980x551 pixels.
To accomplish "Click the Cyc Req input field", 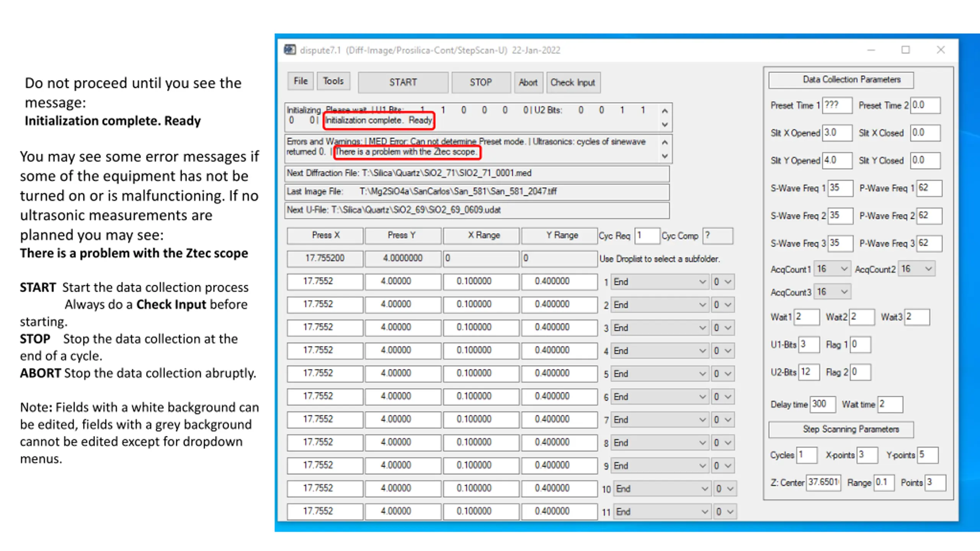I will 647,236.
